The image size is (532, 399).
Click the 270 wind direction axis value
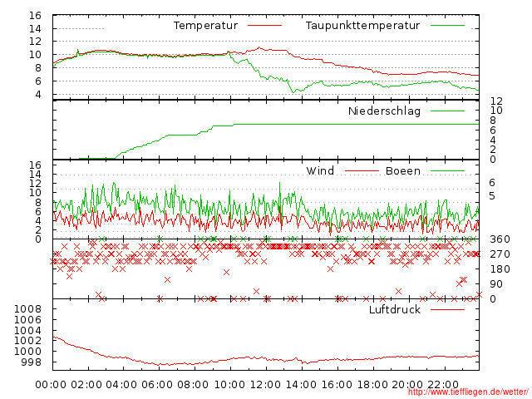(500, 254)
